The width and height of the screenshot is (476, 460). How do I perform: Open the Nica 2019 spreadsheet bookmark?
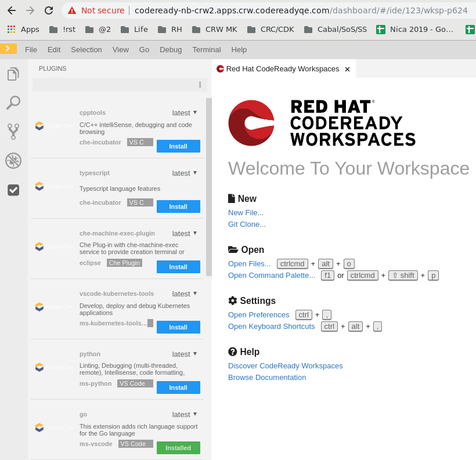coord(414,30)
